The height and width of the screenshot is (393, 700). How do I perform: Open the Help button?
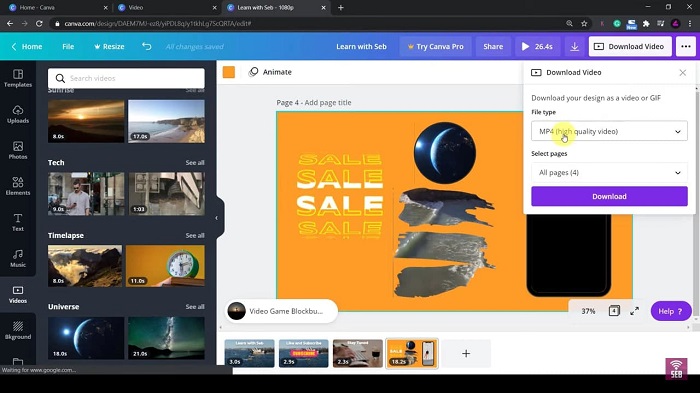click(x=671, y=311)
